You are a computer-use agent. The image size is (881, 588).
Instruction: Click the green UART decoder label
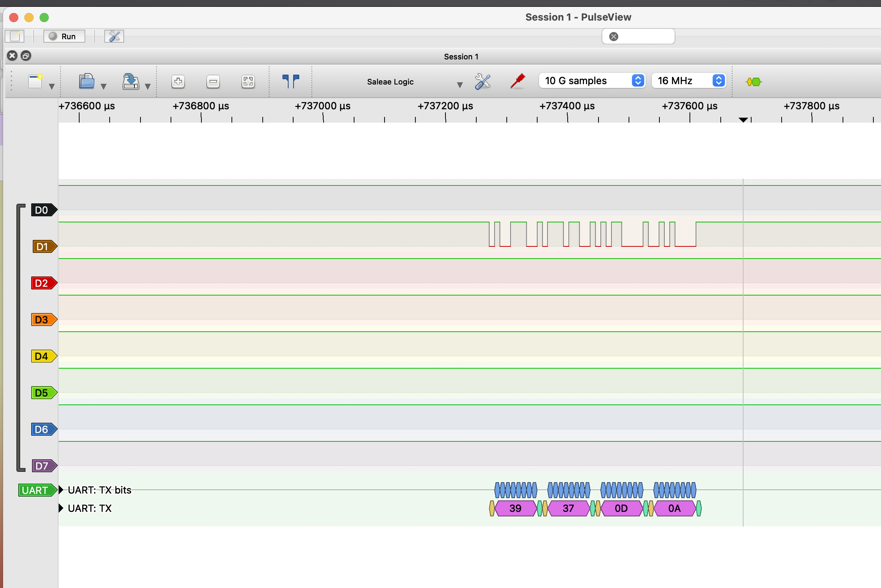36,490
